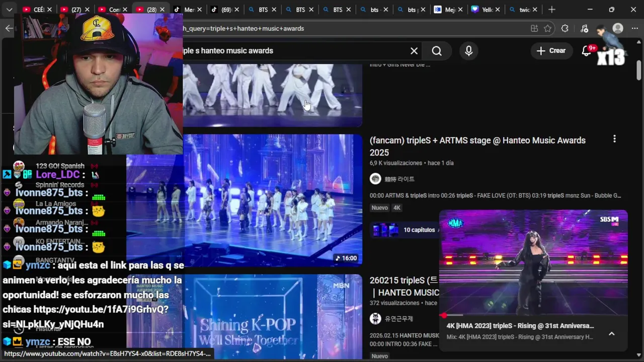Open more actions for the fancam video
This screenshot has height=362, width=644.
[x=614, y=139]
